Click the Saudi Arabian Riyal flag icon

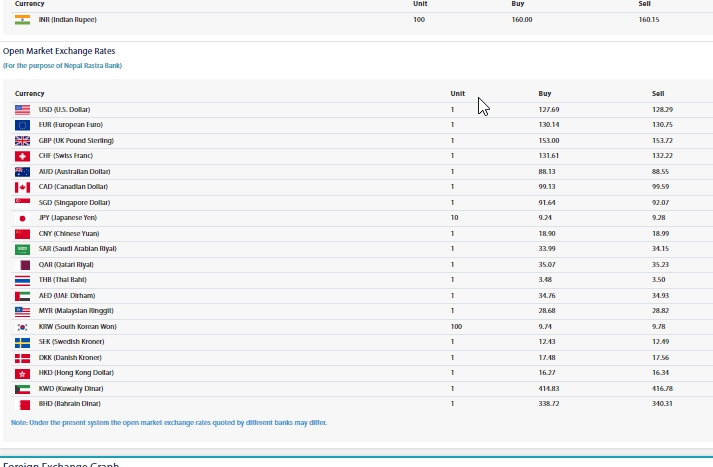pyautogui.click(x=22, y=248)
